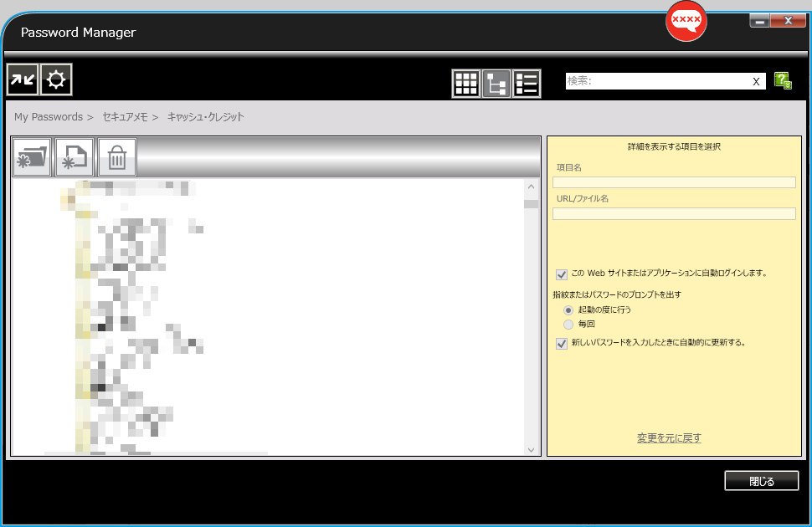Go to セキュアメモ breadcrumb
812x527 pixels.
125,117
